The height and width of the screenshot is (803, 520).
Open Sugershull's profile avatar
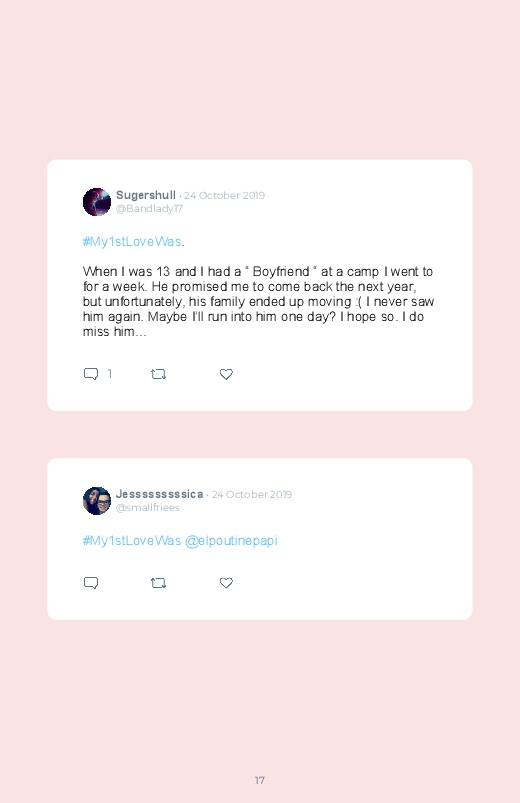pyautogui.click(x=97, y=202)
